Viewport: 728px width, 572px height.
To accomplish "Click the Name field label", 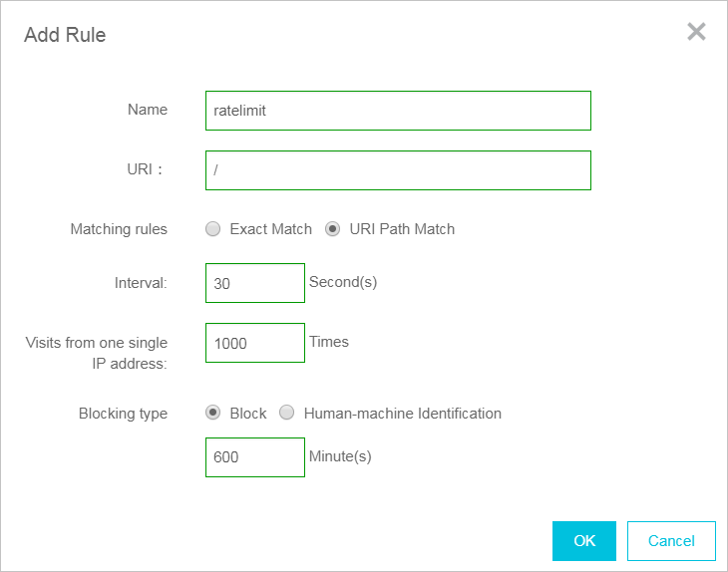I will click(148, 110).
